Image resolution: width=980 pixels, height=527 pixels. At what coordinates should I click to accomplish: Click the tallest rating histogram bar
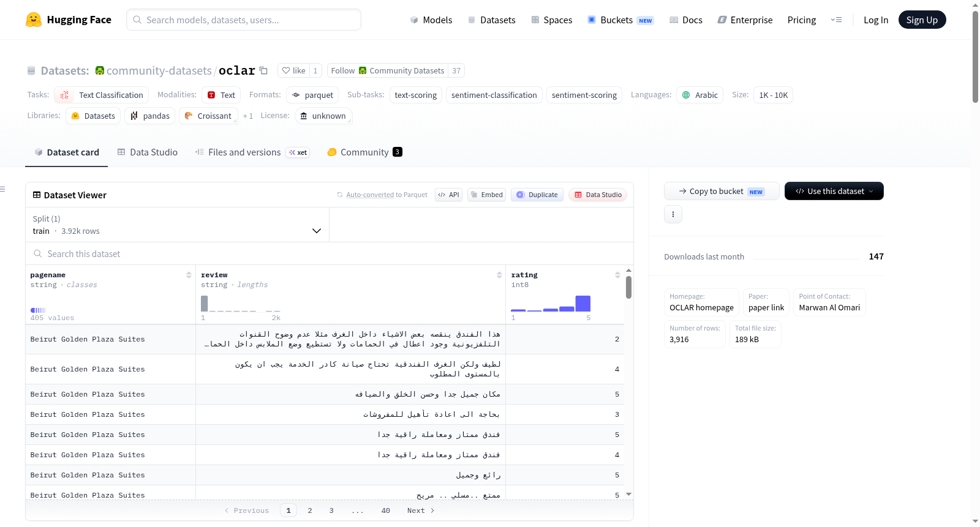(x=582, y=304)
